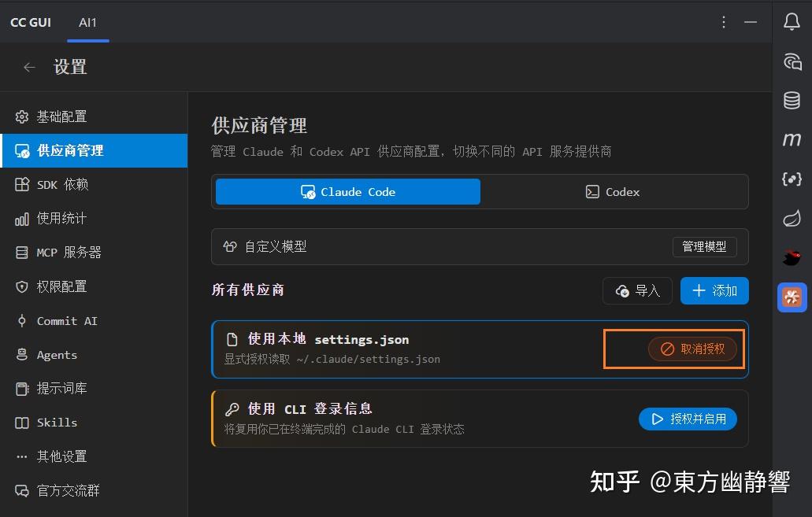Select the 使用本地 settings.json provider card

[480, 349]
